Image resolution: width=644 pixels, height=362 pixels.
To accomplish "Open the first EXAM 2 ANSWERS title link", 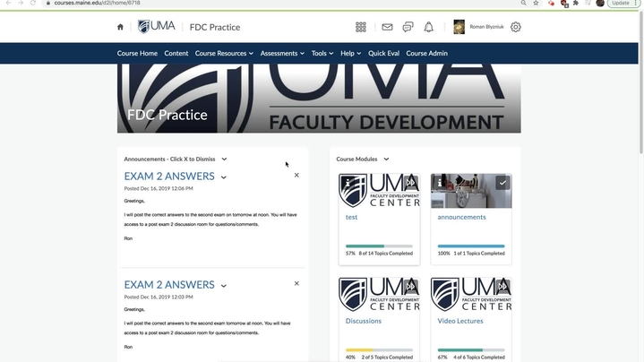I will coord(169,177).
